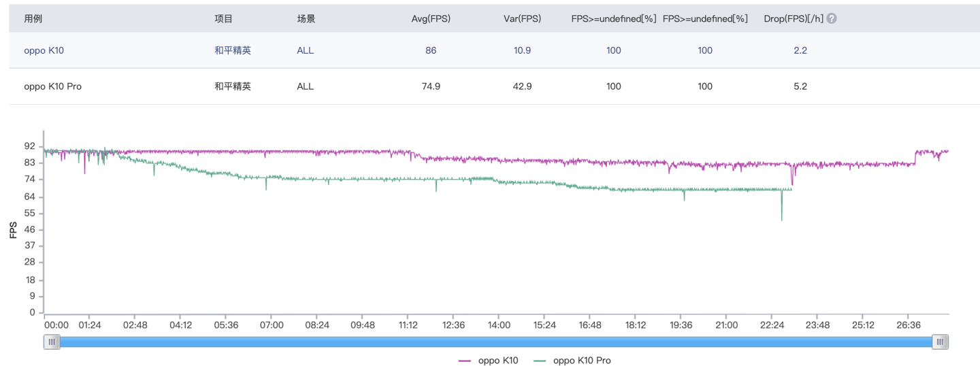The width and height of the screenshot is (980, 366).
Task: Click the blue range slider track
Action: coord(496,342)
